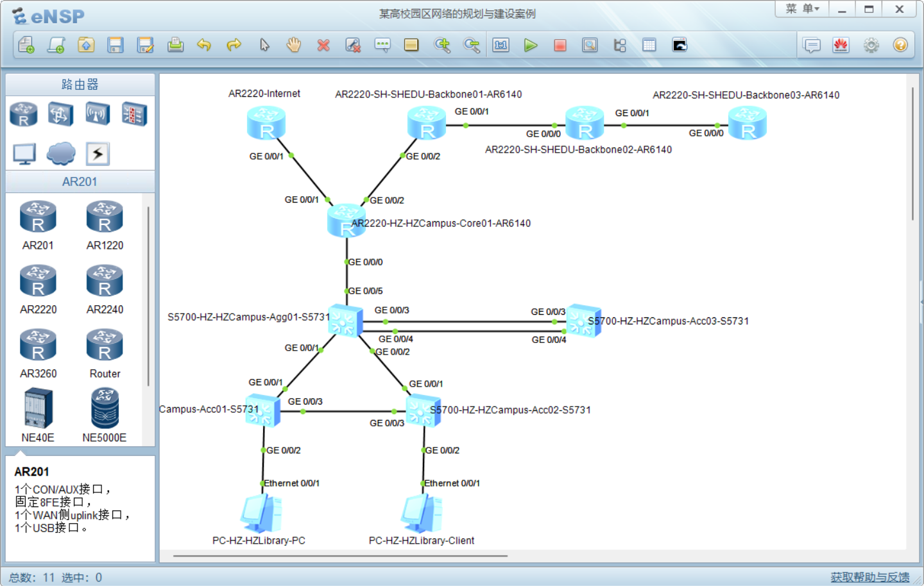
Task: Click the 获取帮助与反馈 link
Action: tap(869, 577)
